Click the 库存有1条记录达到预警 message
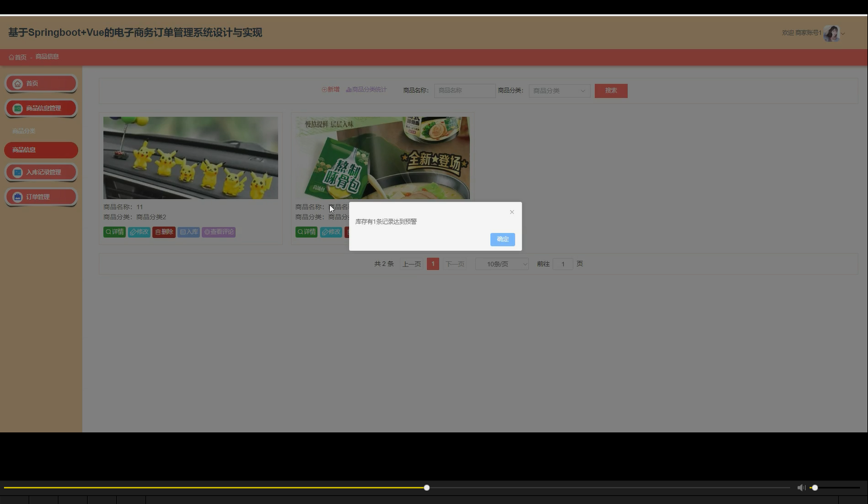 (386, 222)
